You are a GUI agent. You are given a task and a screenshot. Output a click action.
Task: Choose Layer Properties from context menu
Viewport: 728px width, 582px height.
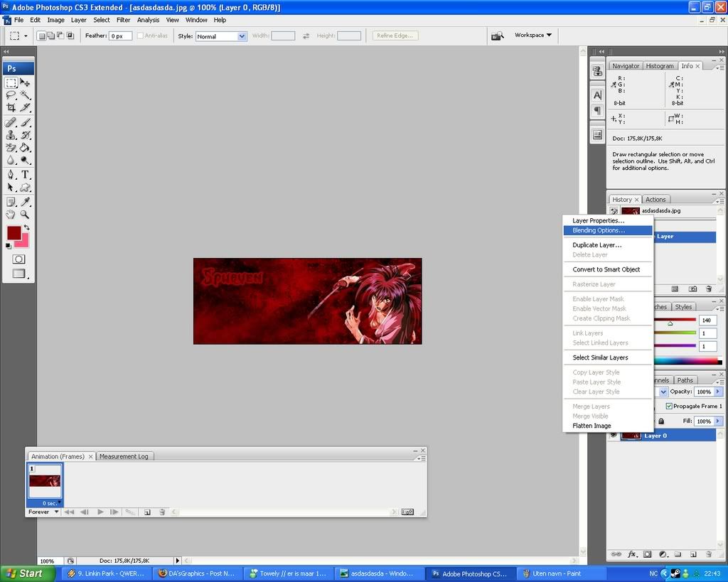607,220
